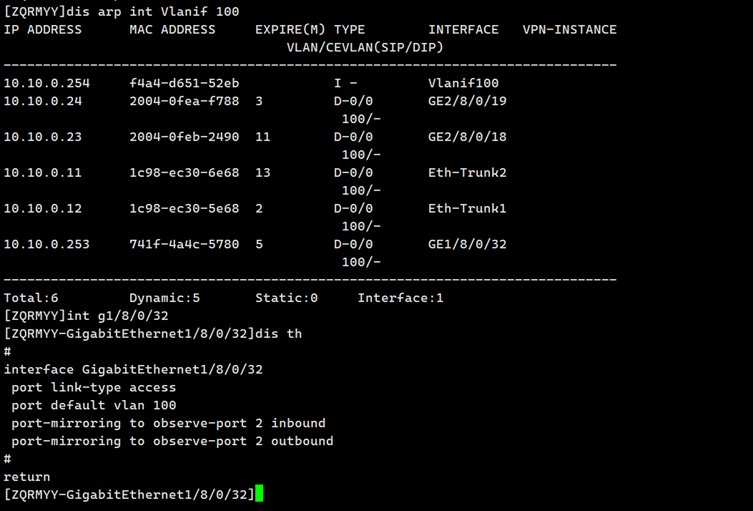Viewport: 753px width, 511px height.
Task: Click IP address 10.10.0.24
Action: point(42,101)
